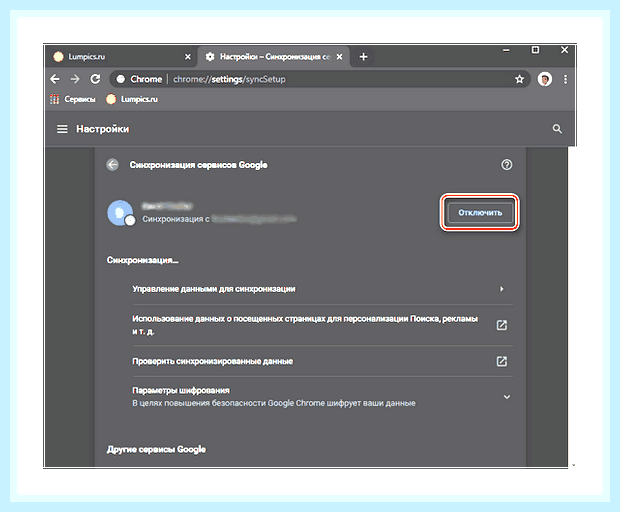
Task: Open a new tab with the plus button
Action: [x=363, y=57]
